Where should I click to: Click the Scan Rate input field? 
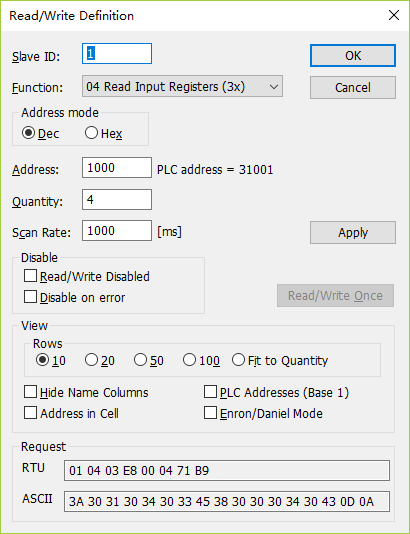(117, 231)
